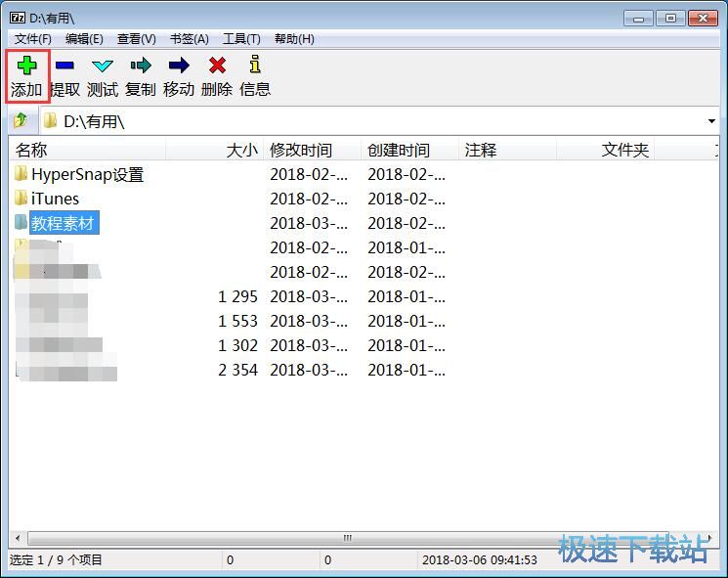Expand the address path dropdown arrow
728x578 pixels.
point(711,121)
